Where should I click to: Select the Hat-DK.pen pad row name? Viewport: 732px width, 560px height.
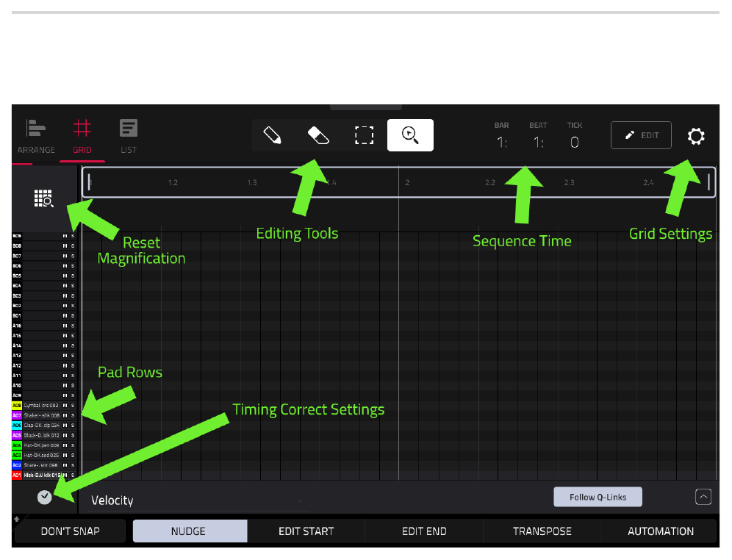(42, 445)
